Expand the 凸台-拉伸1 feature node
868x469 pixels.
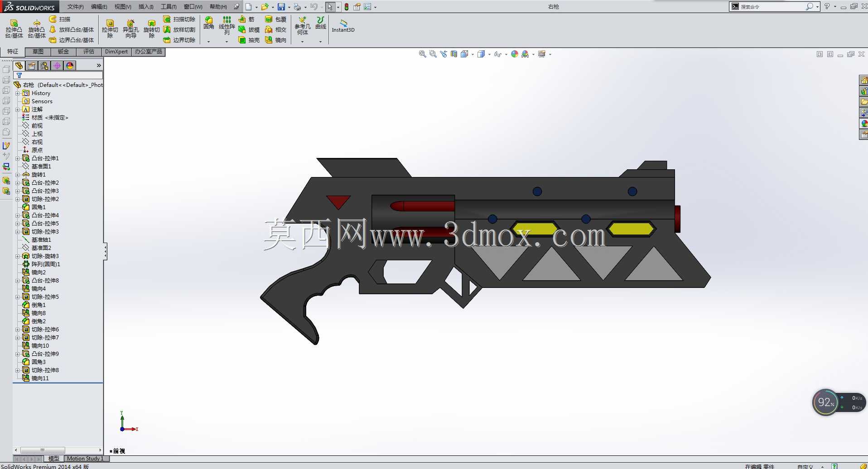click(x=18, y=158)
